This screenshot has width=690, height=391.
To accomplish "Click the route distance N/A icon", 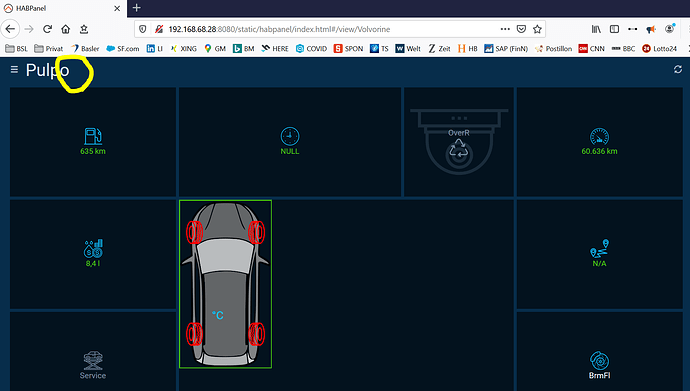I will click(x=599, y=248).
